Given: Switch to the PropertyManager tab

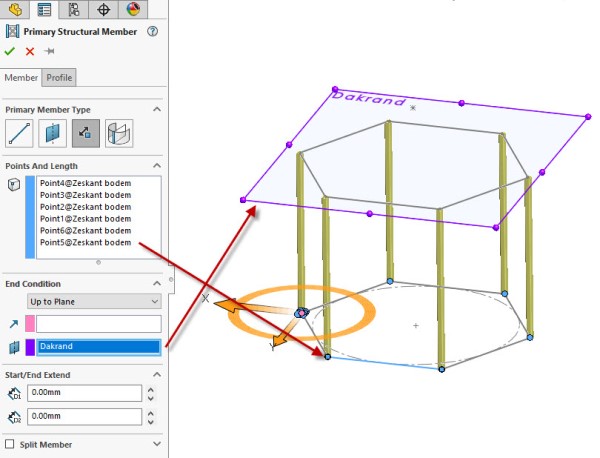Looking at the screenshot, I should (x=44, y=9).
